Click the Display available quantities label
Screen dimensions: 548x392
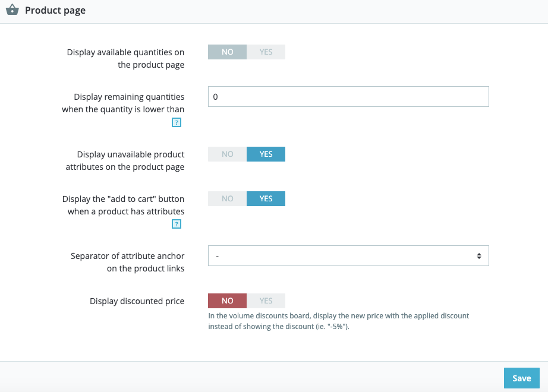125,58
